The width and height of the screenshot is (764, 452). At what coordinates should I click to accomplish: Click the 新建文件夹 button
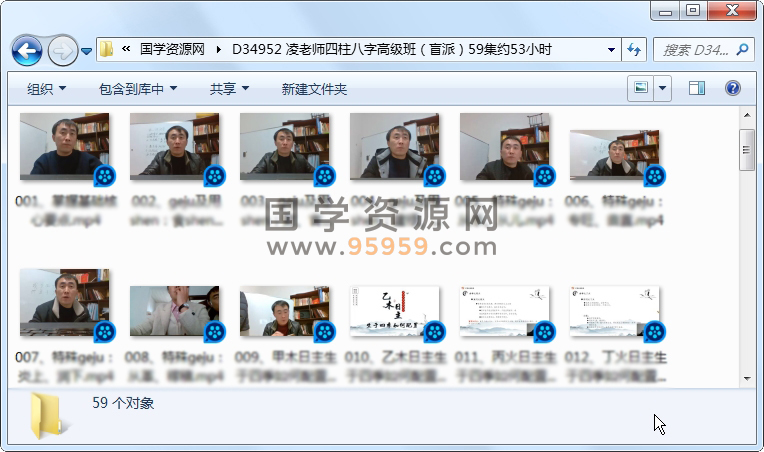pos(314,89)
